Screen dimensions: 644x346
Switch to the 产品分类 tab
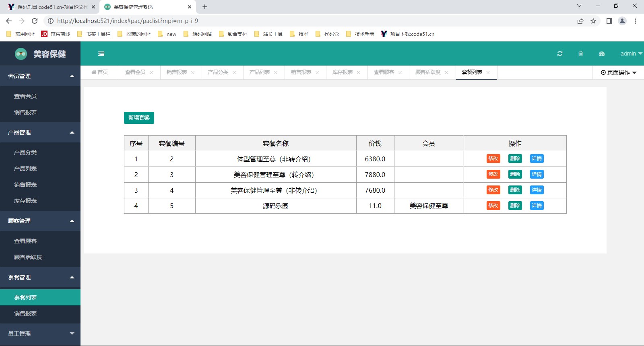[x=218, y=72]
